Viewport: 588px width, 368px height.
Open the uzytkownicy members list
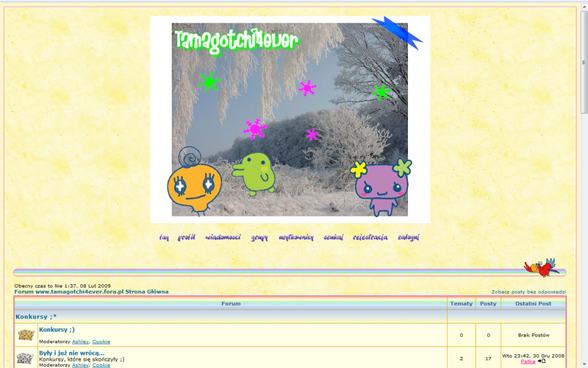[296, 238]
